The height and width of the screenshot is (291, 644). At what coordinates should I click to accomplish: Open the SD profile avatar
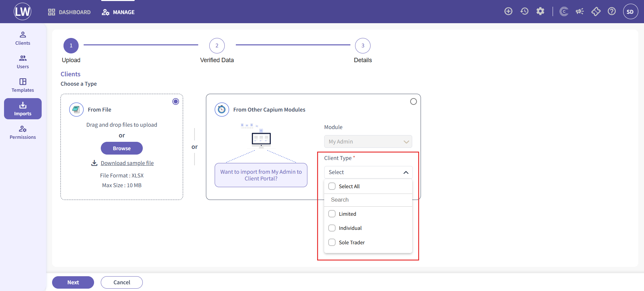(x=630, y=11)
